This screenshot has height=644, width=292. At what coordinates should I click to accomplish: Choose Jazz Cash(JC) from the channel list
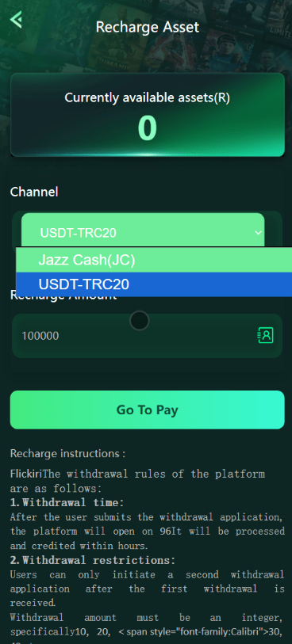click(x=154, y=260)
